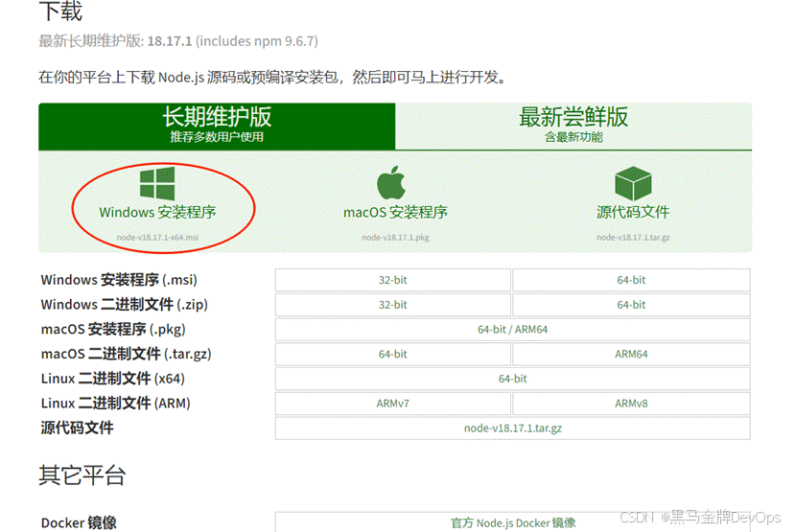Click the Apple macOS logo icon

coord(391,182)
